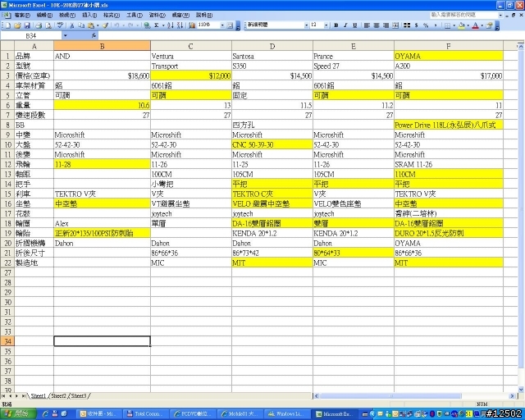Toggle Italic formatting
Viewport: 525px width, 420px height.
(345, 25)
